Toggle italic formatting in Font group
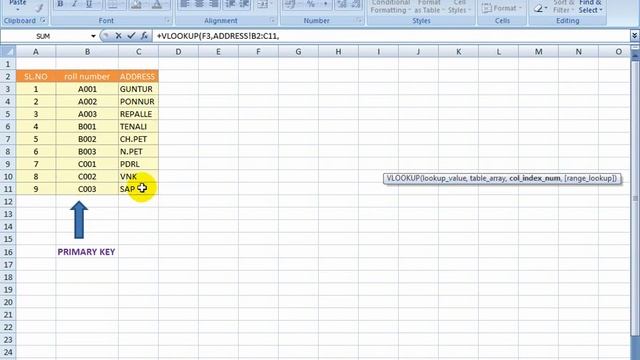This screenshot has width=640, height=360. click(75, 4)
